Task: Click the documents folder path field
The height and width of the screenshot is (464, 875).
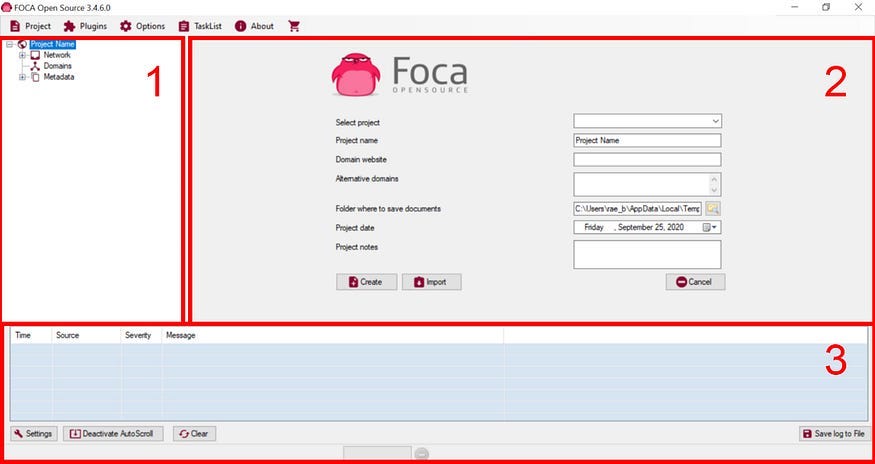Action: 637,208
